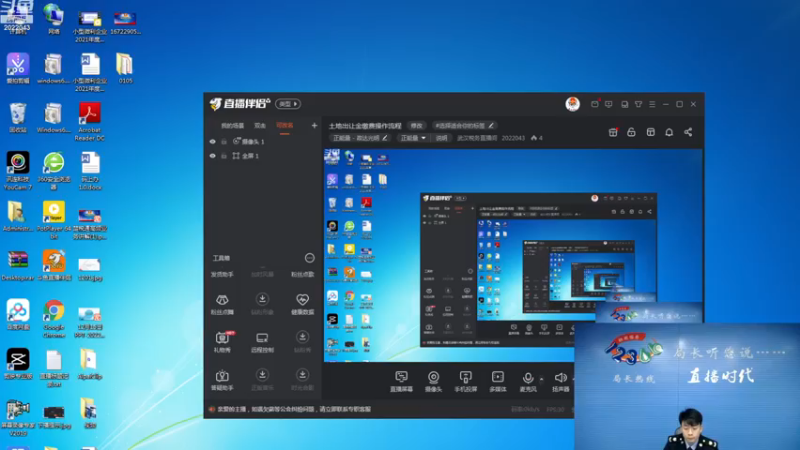Toggle visibility of 摄像头 1 source
Image resolution: width=800 pixels, height=450 pixels.
coord(212,141)
